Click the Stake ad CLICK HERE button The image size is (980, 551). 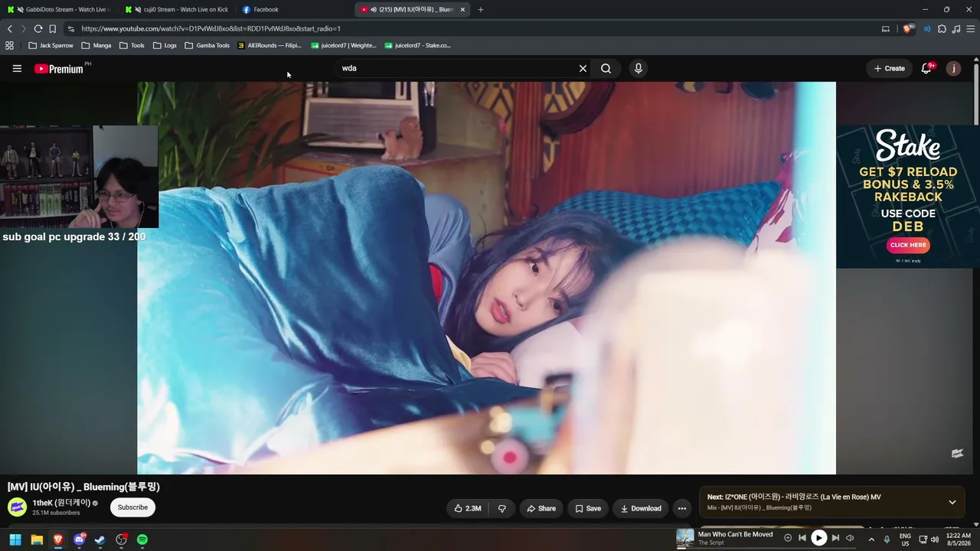point(908,245)
